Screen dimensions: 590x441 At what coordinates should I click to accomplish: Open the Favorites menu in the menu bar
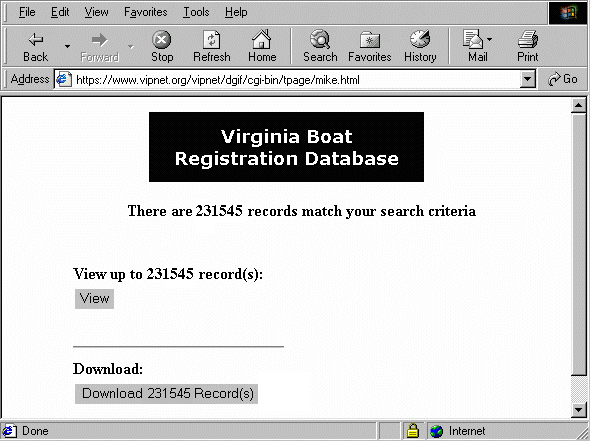pyautogui.click(x=146, y=12)
